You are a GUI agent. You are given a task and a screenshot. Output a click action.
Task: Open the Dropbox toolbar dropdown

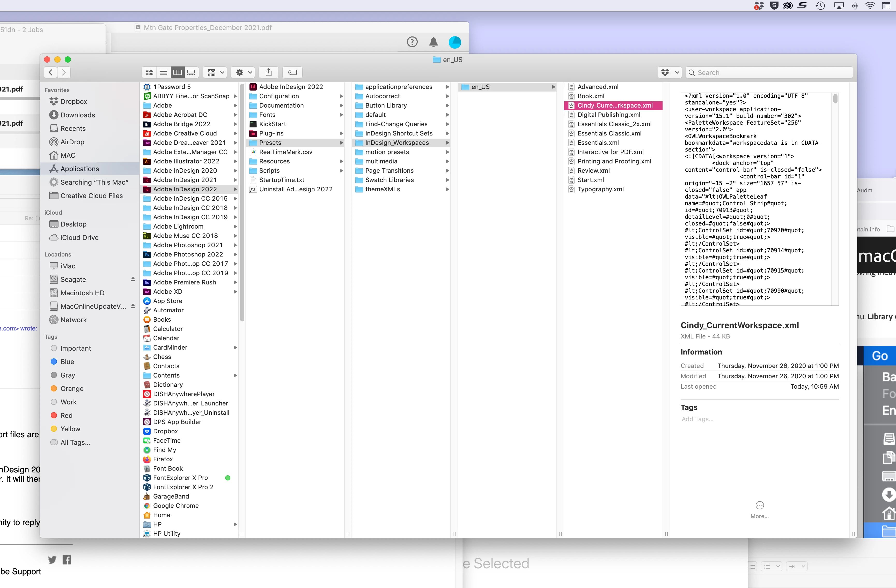(x=669, y=72)
